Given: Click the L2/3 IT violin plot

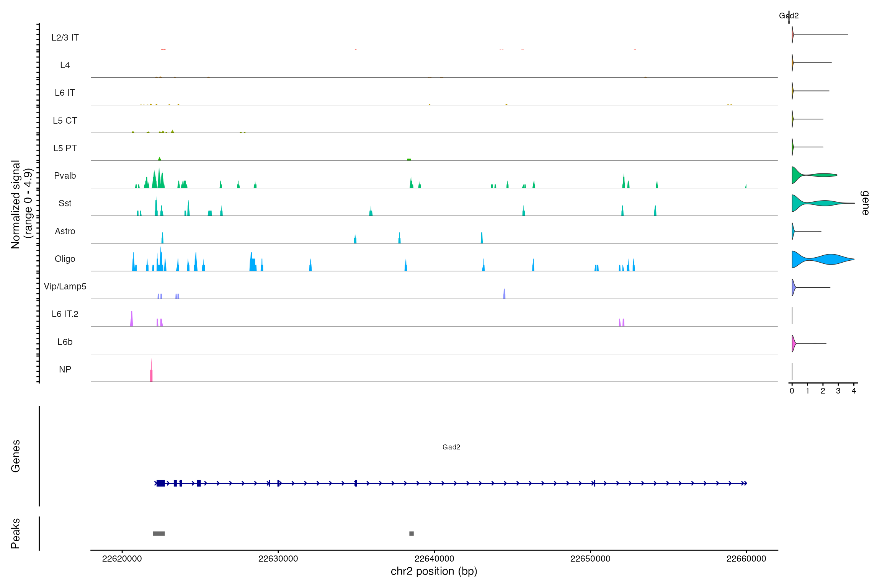Looking at the screenshot, I should pos(793,35).
